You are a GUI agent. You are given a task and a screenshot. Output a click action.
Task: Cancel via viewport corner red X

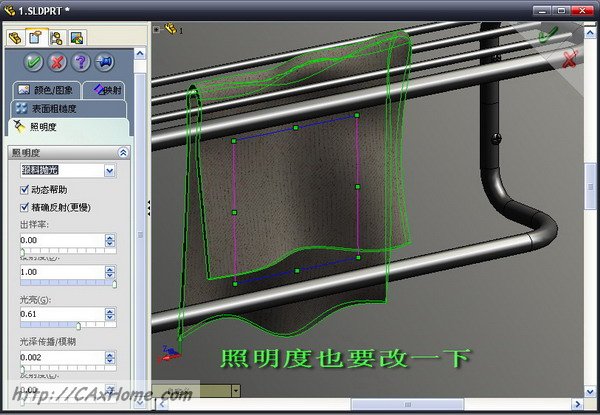point(570,59)
